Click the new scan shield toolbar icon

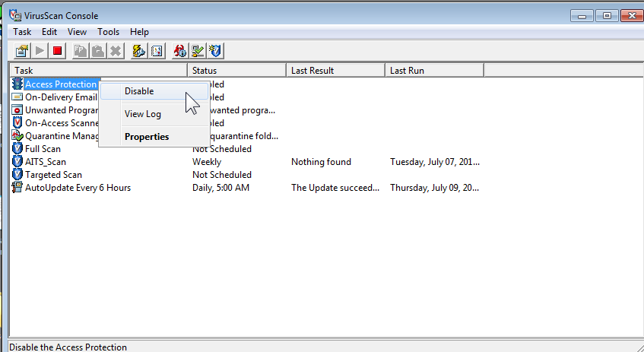tap(215, 51)
